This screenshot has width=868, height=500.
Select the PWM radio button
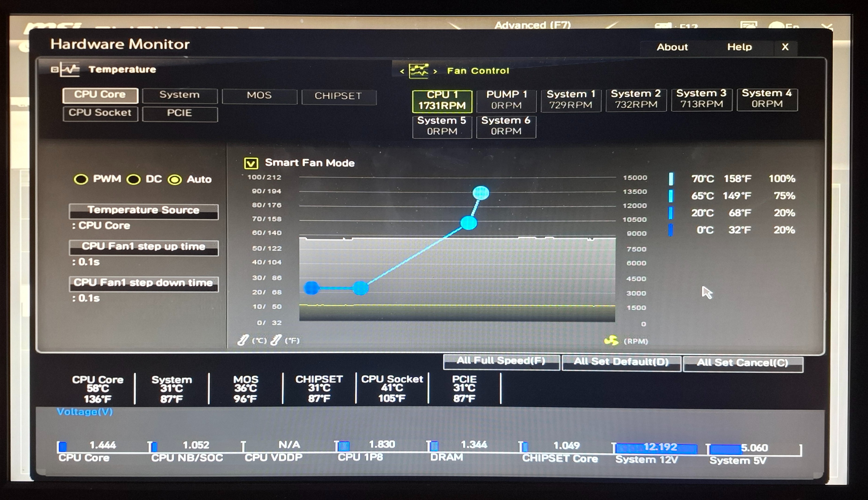pos(81,179)
